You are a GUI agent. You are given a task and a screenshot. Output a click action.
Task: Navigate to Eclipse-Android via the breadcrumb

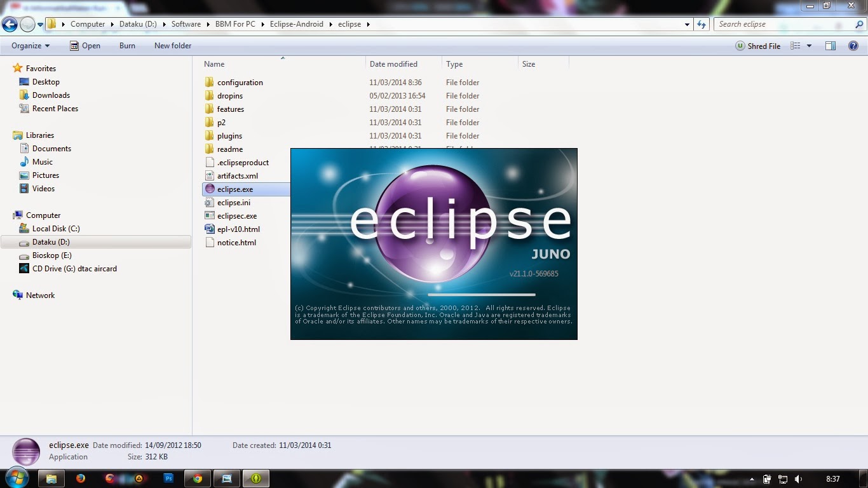click(297, 24)
